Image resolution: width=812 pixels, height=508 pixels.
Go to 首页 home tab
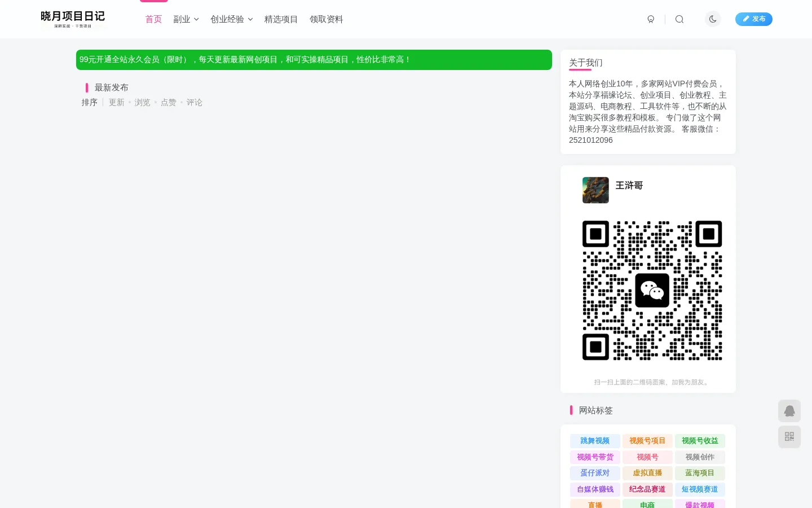pyautogui.click(x=153, y=19)
